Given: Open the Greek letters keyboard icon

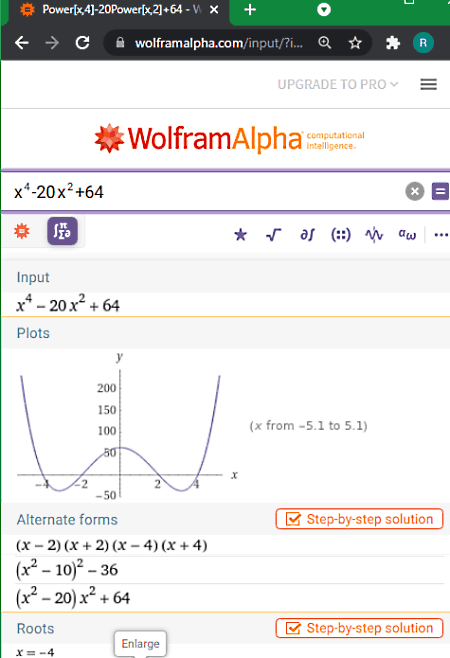Looking at the screenshot, I should pyautogui.click(x=407, y=235).
